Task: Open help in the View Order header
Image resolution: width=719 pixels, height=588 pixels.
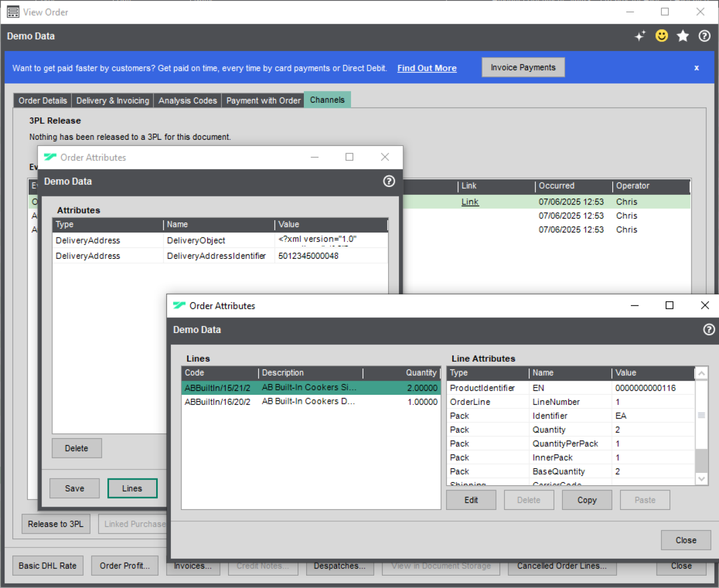Action: tap(704, 36)
